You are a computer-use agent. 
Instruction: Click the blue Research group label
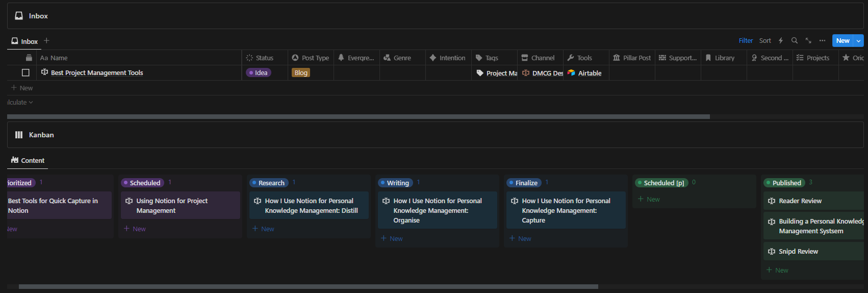pyautogui.click(x=268, y=183)
